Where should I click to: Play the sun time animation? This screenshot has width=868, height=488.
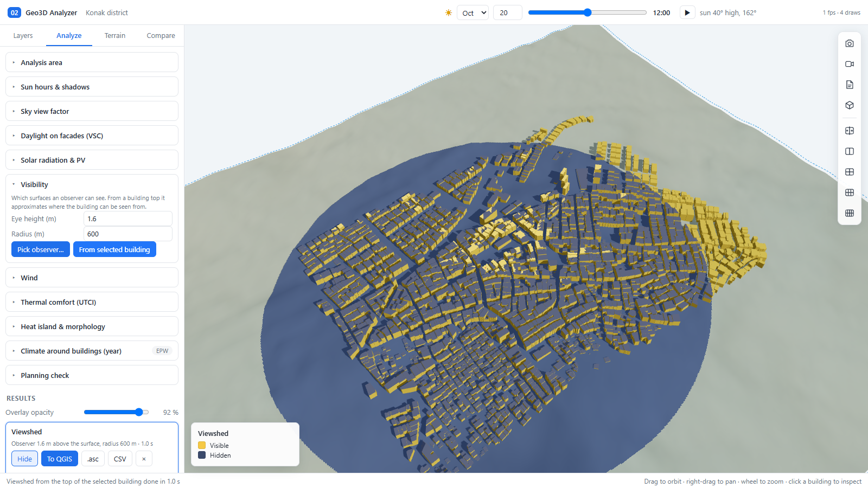[687, 12]
